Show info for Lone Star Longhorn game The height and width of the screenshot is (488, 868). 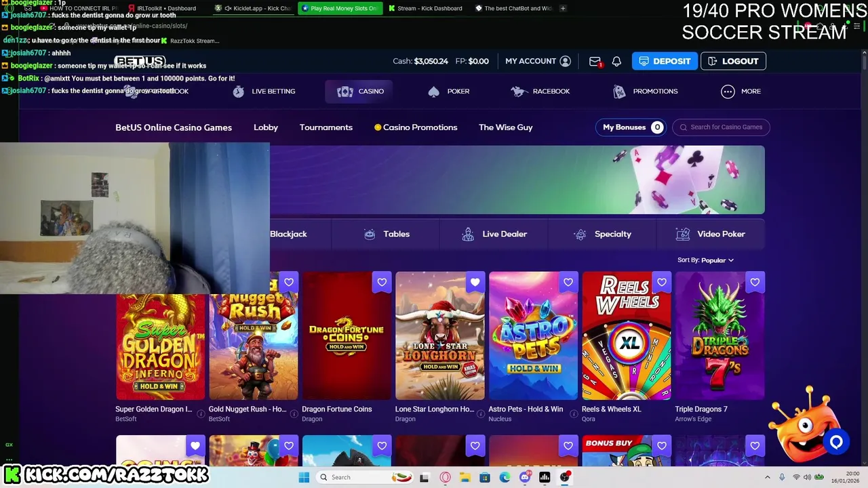(480, 413)
